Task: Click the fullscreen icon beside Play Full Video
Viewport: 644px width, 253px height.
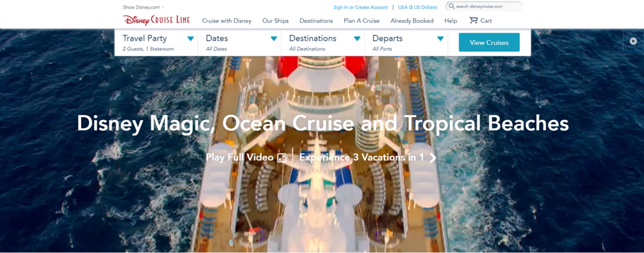Action: tap(282, 158)
